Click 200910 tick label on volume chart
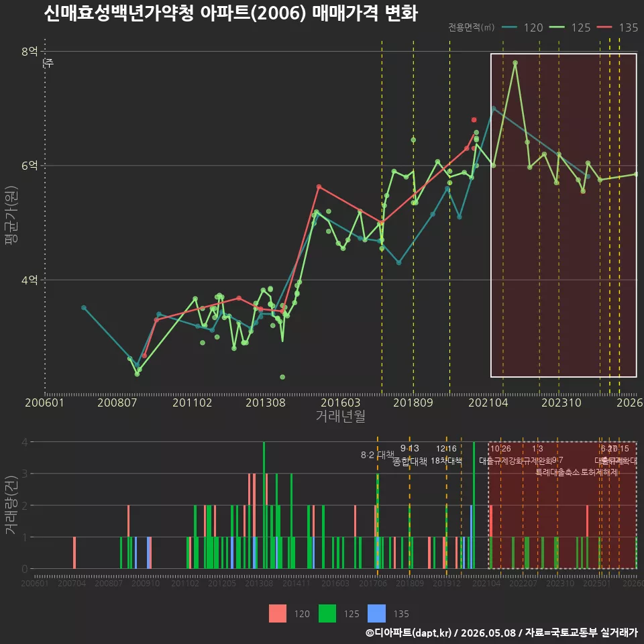 (146, 583)
